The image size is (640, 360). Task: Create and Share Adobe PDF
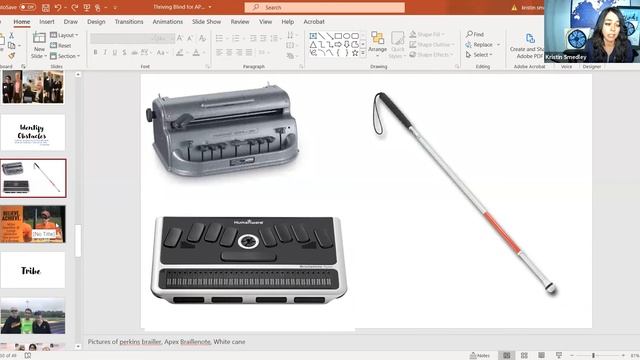point(527,46)
